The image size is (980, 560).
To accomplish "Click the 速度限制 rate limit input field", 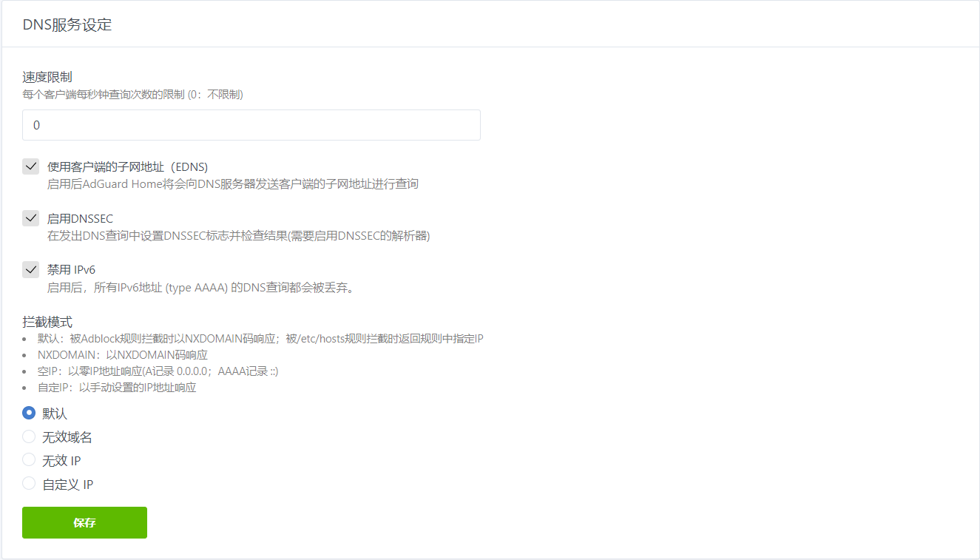I will tap(251, 125).
